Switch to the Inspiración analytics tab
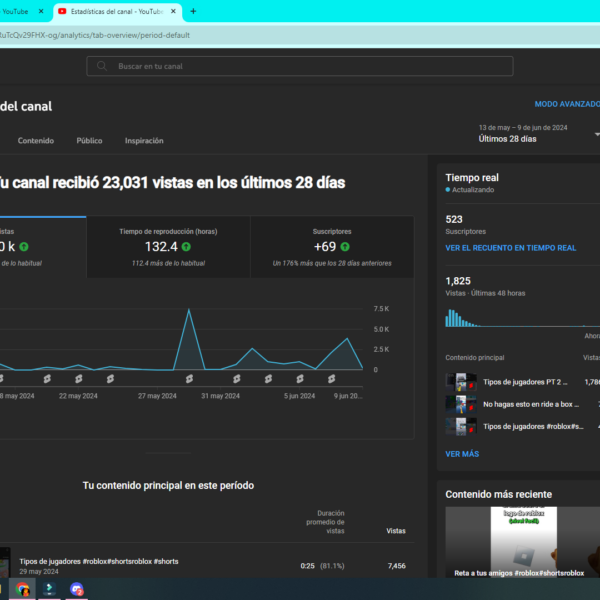Viewport: 600px width, 600px height. coord(144,141)
